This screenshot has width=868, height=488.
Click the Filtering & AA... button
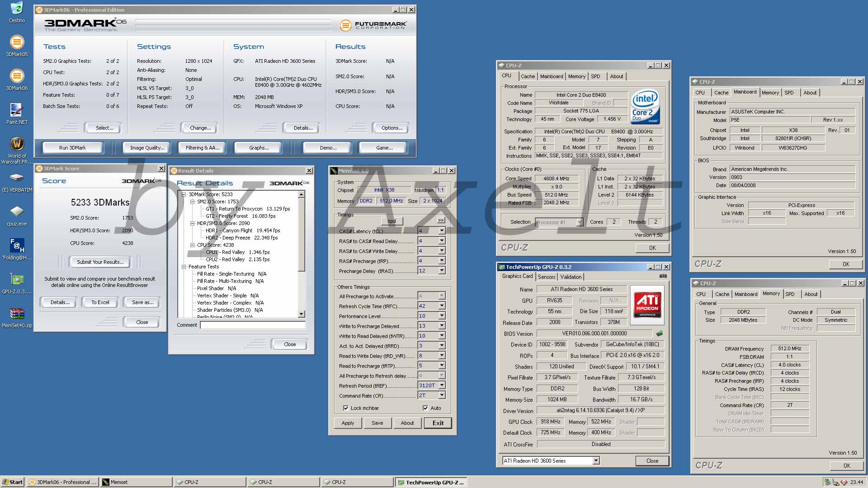(x=203, y=148)
